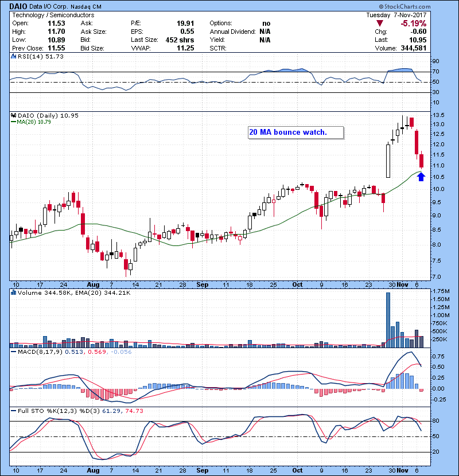Click the 'N/A' beside Yield
The height and width of the screenshot is (476, 459).
[265, 40]
